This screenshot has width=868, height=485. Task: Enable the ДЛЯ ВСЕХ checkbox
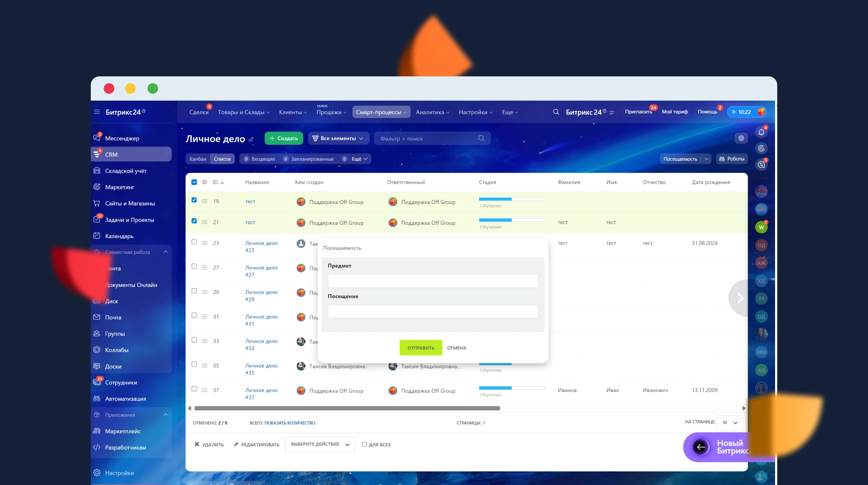364,444
